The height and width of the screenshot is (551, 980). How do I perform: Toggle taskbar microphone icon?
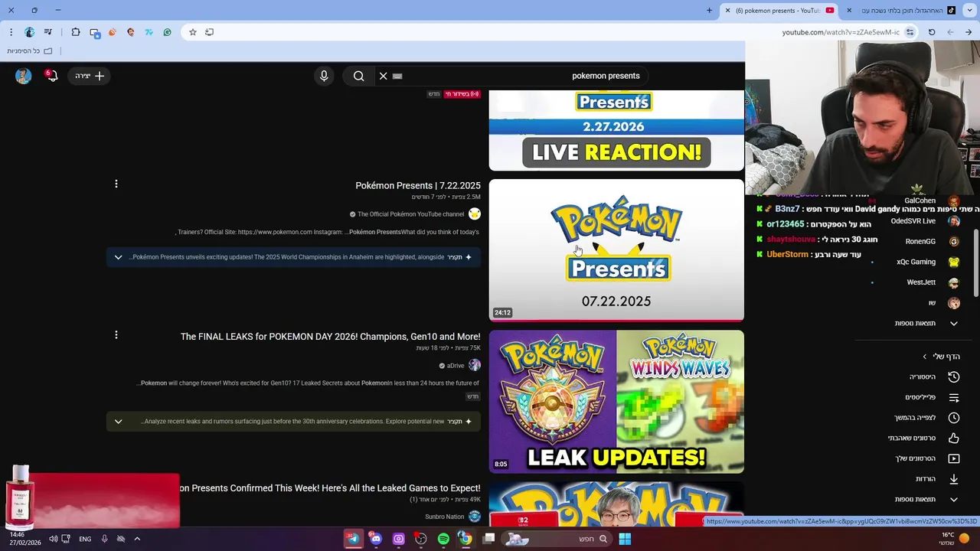(x=105, y=539)
